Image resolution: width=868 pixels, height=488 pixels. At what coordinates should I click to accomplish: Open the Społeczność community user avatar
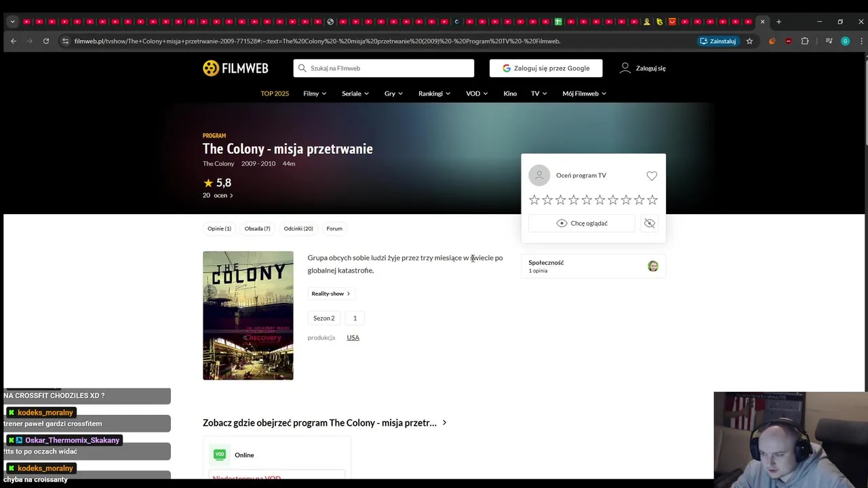653,266
